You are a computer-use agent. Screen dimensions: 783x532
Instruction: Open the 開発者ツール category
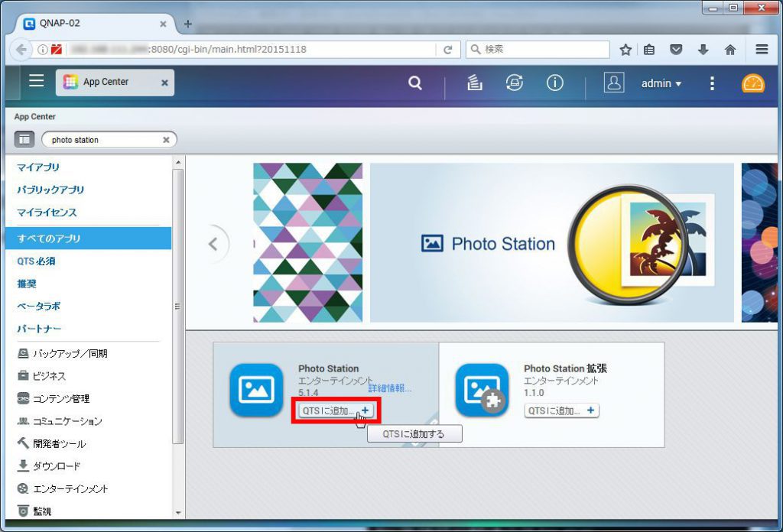click(51, 443)
